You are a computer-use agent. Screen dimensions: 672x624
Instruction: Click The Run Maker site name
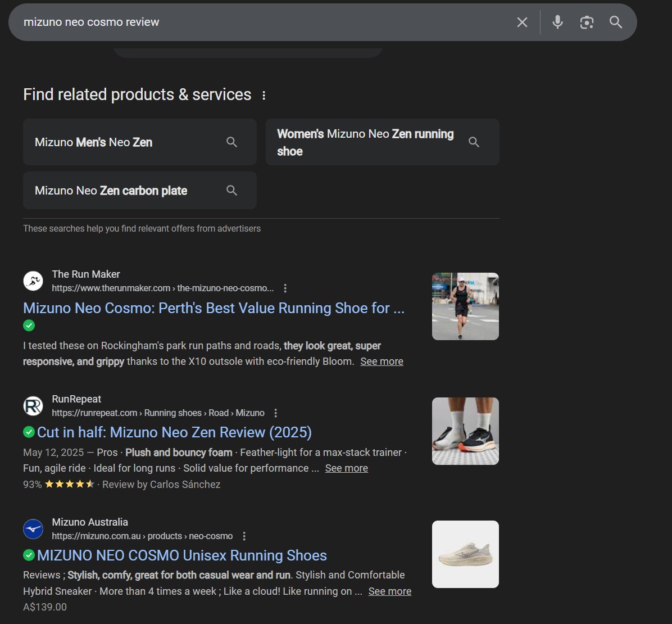(86, 274)
